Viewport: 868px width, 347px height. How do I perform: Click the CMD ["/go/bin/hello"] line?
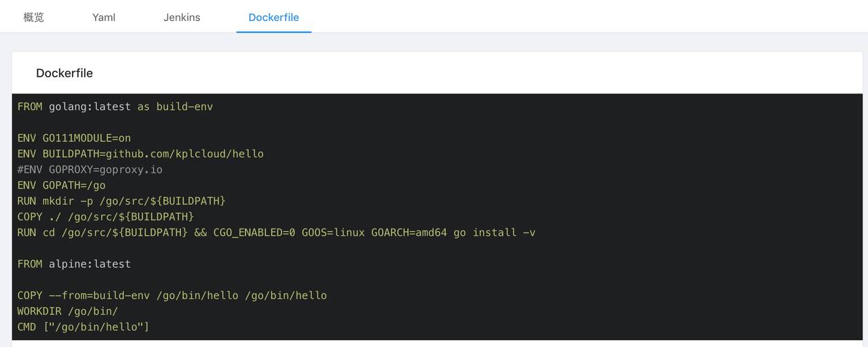[x=83, y=327]
